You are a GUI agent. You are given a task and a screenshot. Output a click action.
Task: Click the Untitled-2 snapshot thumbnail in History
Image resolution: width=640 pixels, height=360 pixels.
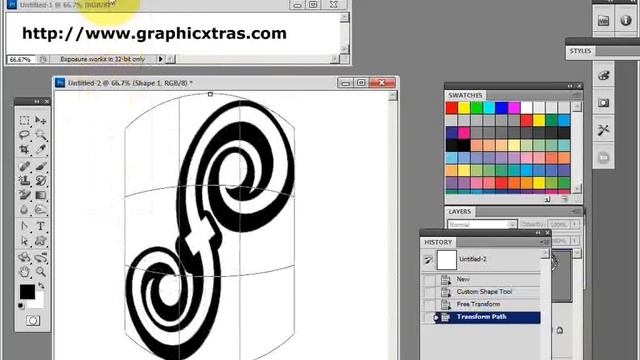click(447, 260)
